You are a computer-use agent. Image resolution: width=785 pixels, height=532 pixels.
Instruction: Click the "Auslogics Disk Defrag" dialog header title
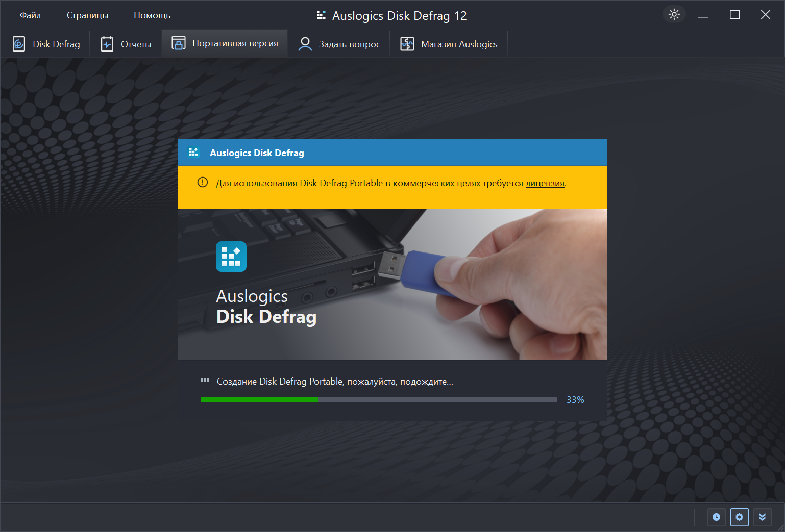pyautogui.click(x=257, y=153)
